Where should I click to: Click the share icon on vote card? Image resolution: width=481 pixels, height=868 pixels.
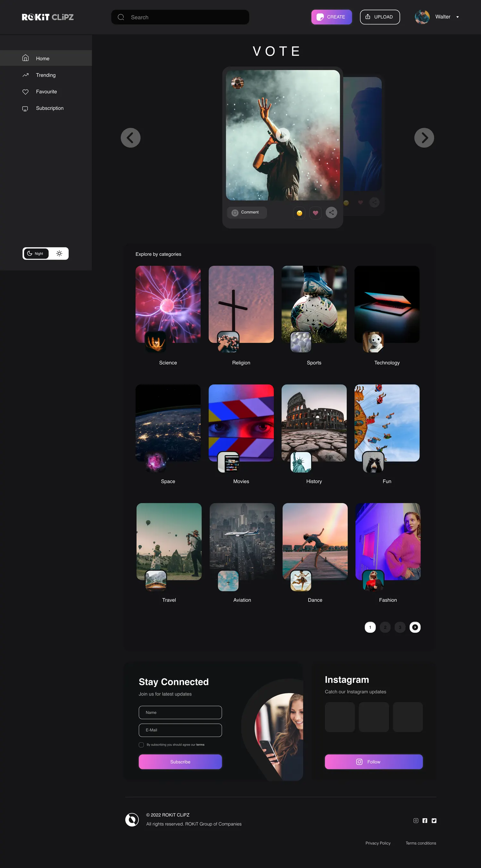pos(331,212)
